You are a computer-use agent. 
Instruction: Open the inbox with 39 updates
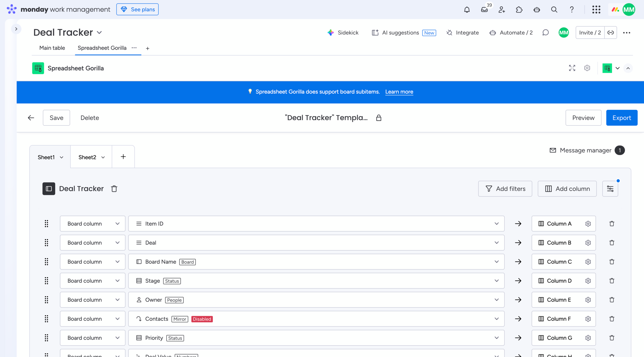484,10
